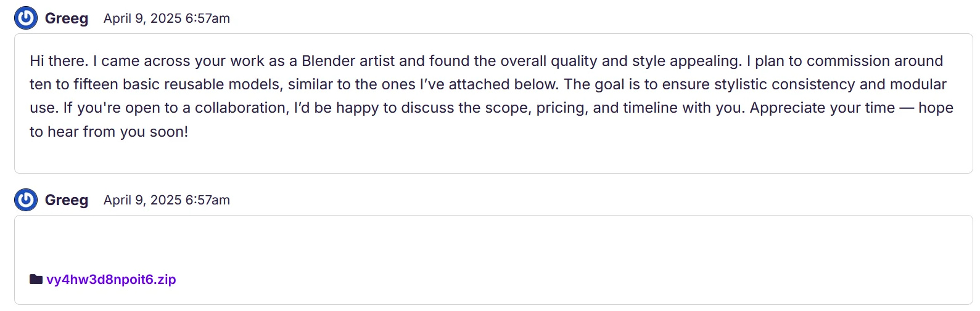Open the vy4hw3d8npoit6.zip attachment link

point(111,280)
